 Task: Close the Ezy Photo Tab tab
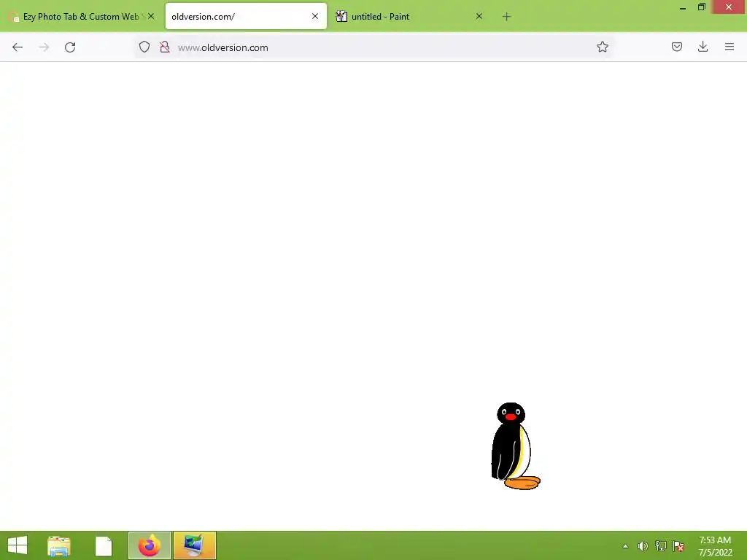click(151, 16)
